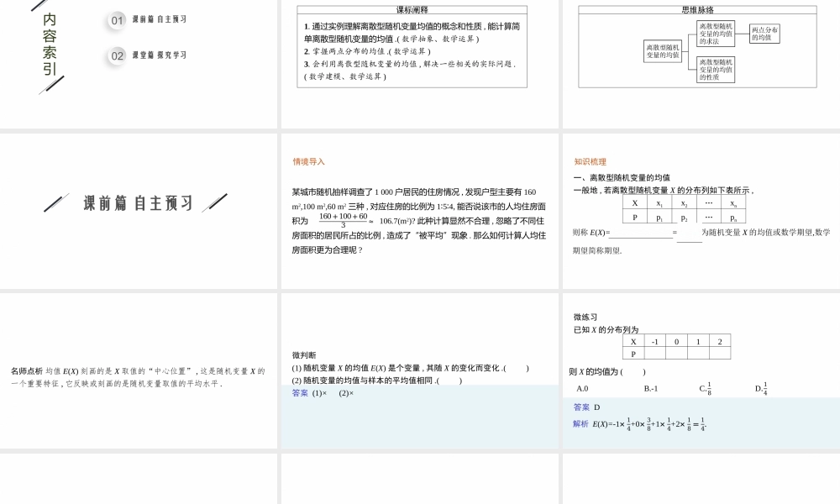This screenshot has height=504, width=840.
Task: Click the blue 答案 D label
Action: 586,407
